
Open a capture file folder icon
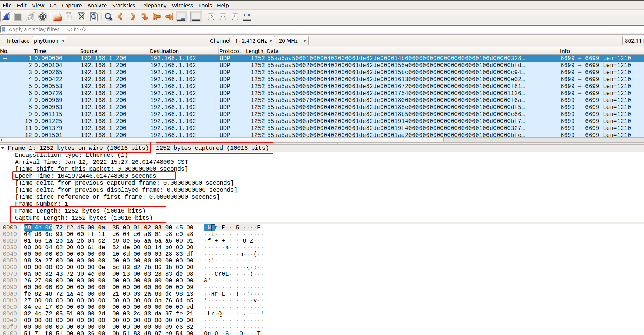click(57, 17)
